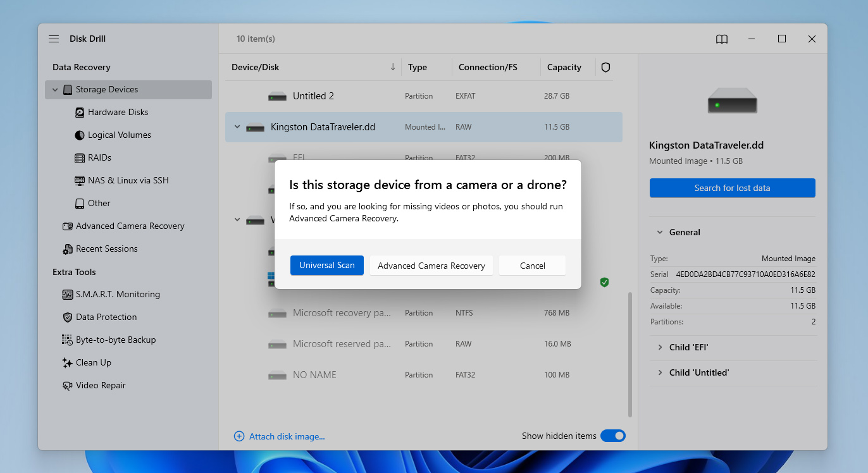The image size is (868, 473).
Task: Select Advanced Camera Recovery in sidebar
Action: (x=130, y=226)
